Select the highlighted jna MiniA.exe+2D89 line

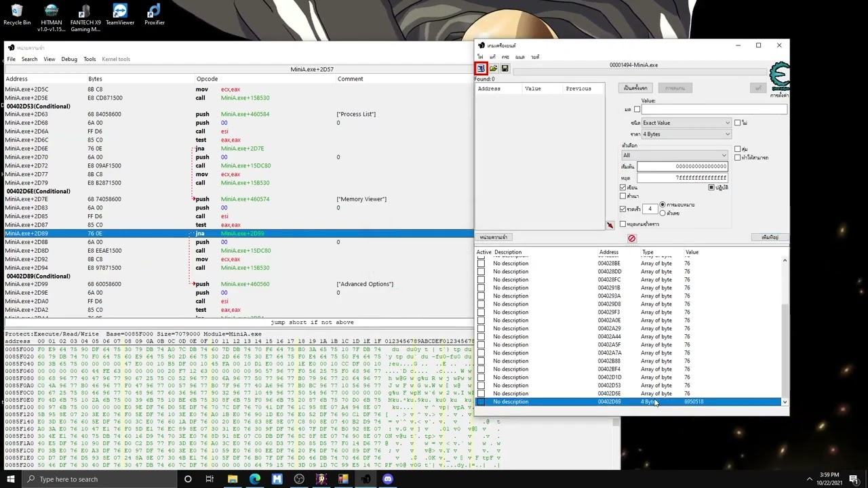click(237, 233)
